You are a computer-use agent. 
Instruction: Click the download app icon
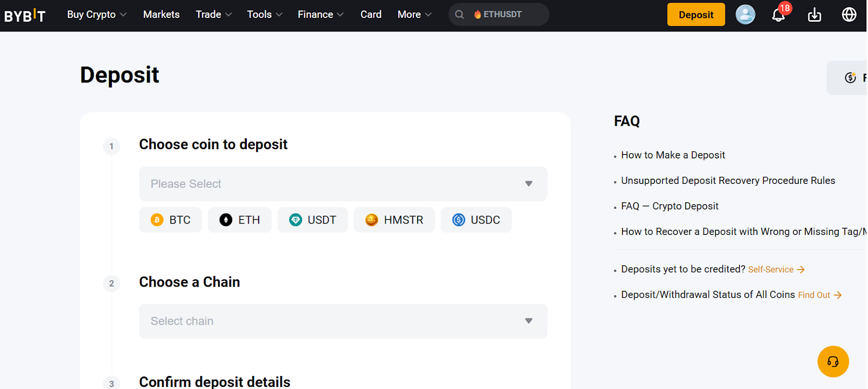(814, 15)
